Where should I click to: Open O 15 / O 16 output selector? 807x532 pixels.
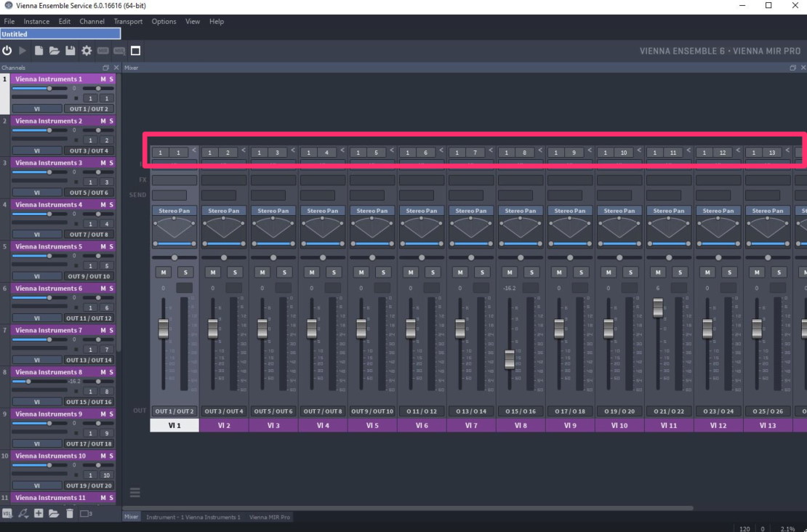point(521,411)
